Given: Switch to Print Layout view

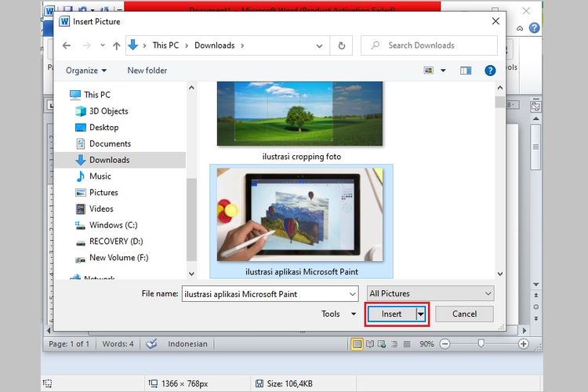Looking at the screenshot, I should tap(357, 343).
